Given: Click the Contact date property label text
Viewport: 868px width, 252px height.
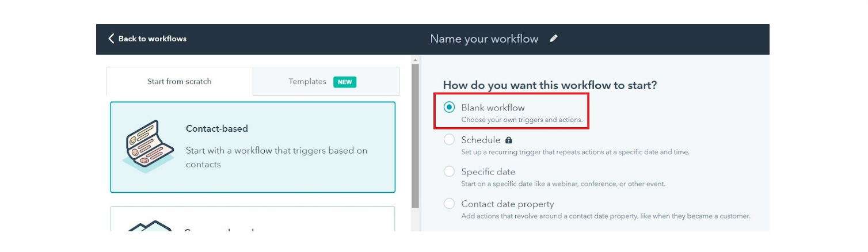Looking at the screenshot, I should click(x=508, y=204).
